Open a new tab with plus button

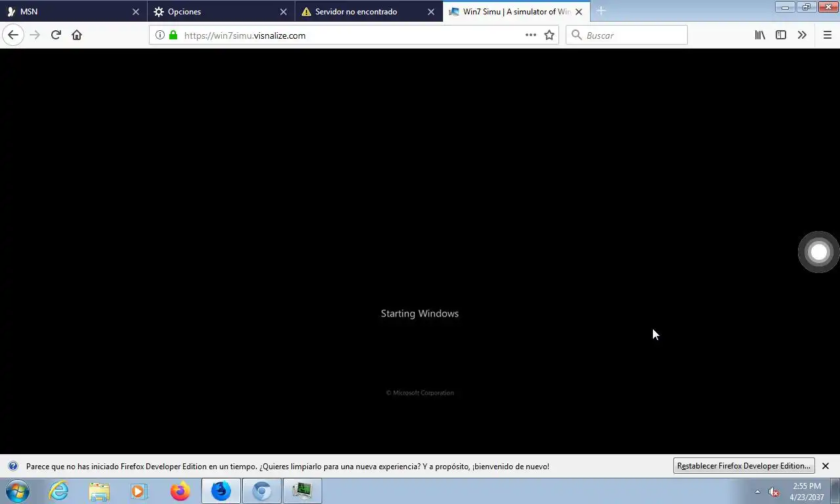tap(601, 11)
